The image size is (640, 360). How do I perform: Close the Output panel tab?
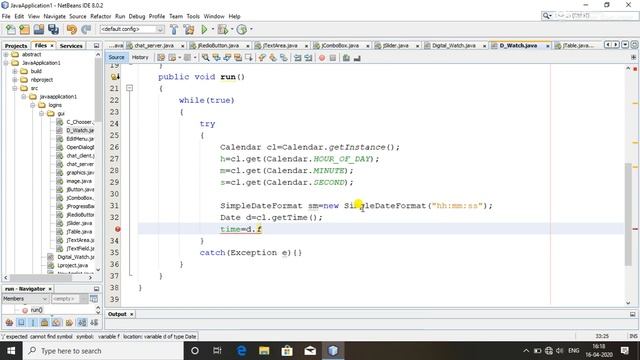(131, 314)
